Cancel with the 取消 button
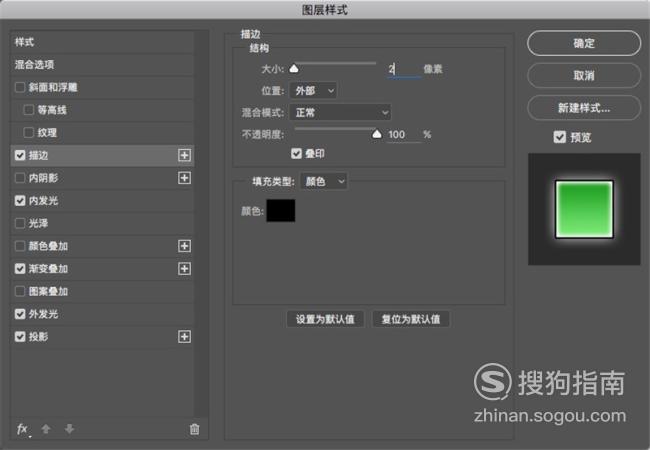650x450 pixels. pos(584,75)
